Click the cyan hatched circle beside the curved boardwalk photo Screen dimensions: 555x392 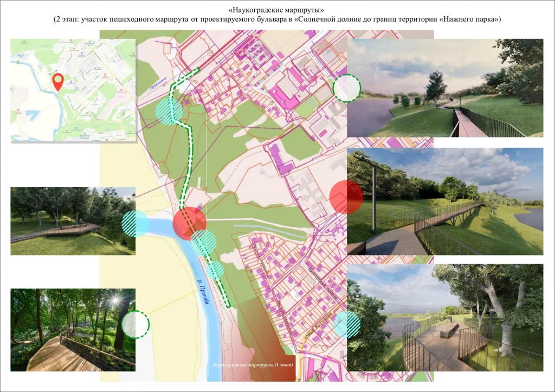pos(135,224)
